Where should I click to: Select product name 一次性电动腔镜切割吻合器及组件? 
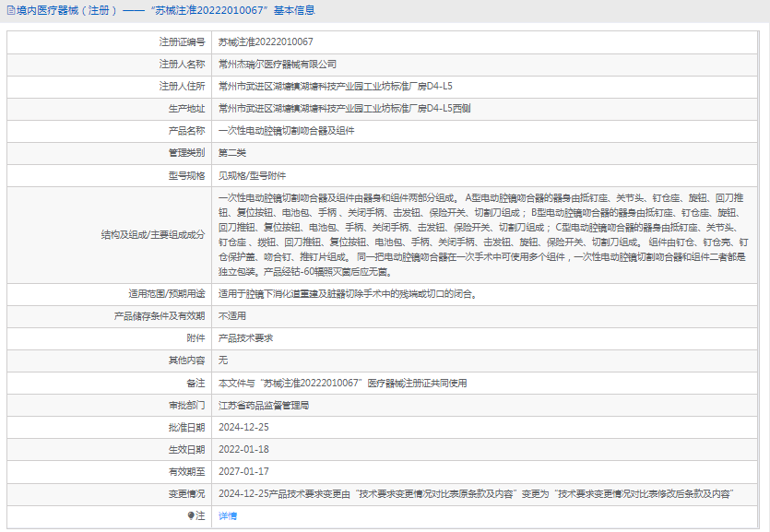pyautogui.click(x=286, y=131)
